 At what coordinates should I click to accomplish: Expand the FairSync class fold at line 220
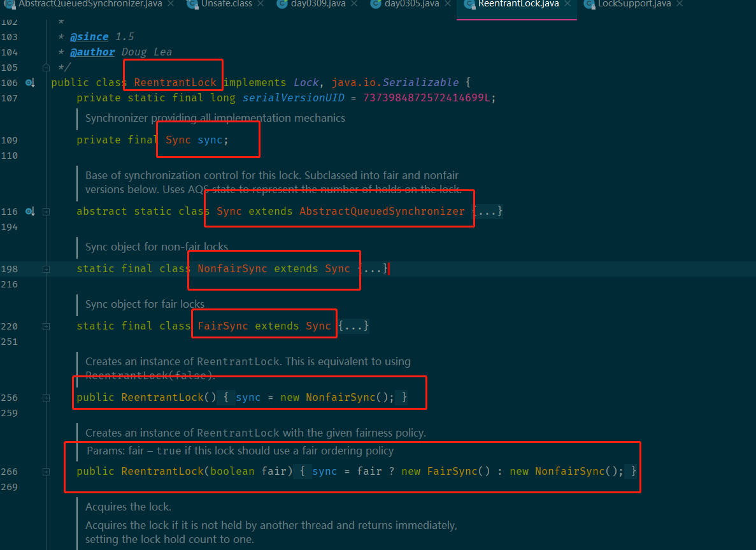46,326
